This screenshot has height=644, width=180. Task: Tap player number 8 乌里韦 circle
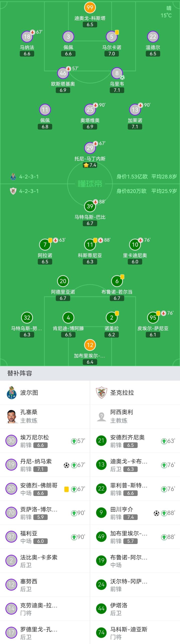[117, 73]
